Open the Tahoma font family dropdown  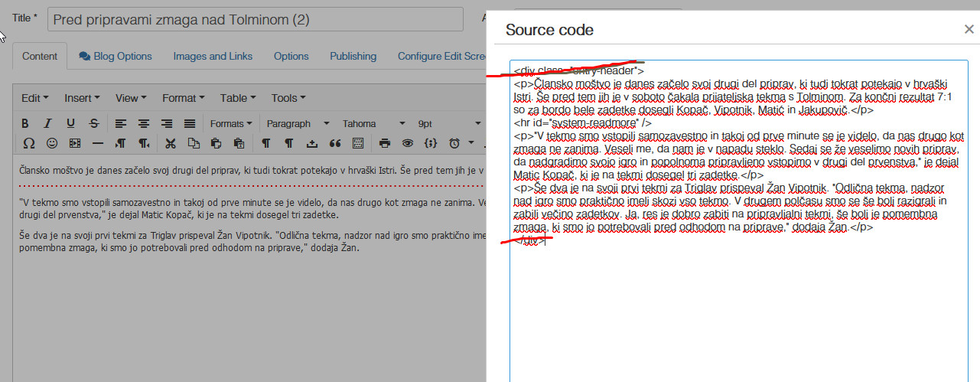(x=370, y=123)
